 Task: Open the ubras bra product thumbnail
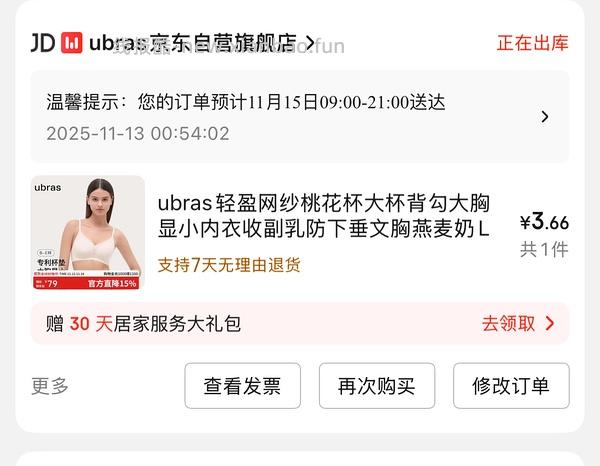[x=88, y=233]
